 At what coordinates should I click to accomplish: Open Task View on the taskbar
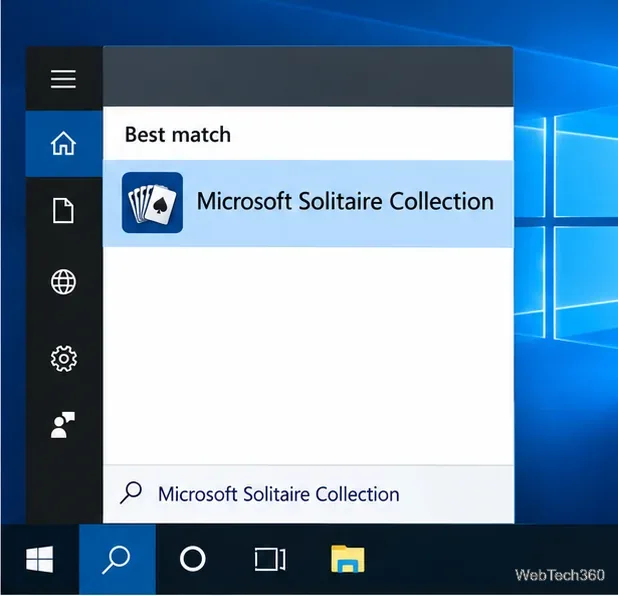(x=270, y=559)
